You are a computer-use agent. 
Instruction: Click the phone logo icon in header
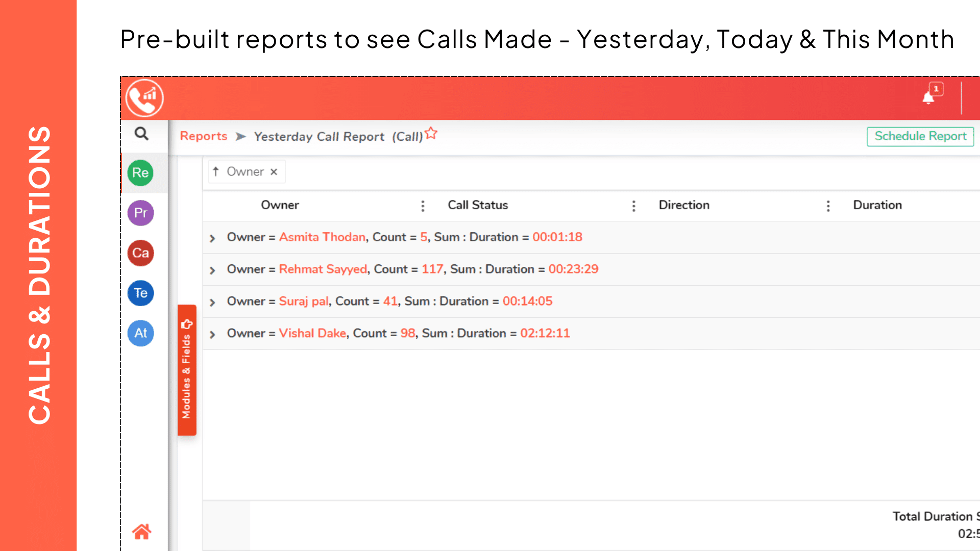click(144, 98)
